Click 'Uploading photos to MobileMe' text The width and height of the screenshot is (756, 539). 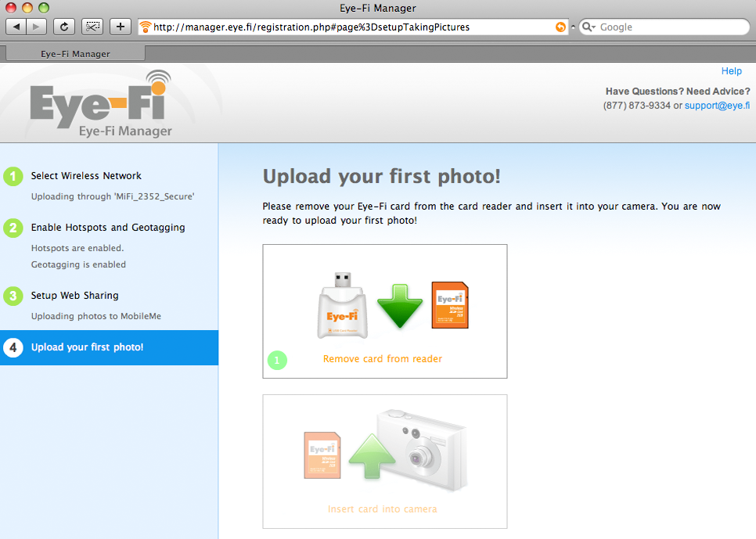[x=96, y=316]
